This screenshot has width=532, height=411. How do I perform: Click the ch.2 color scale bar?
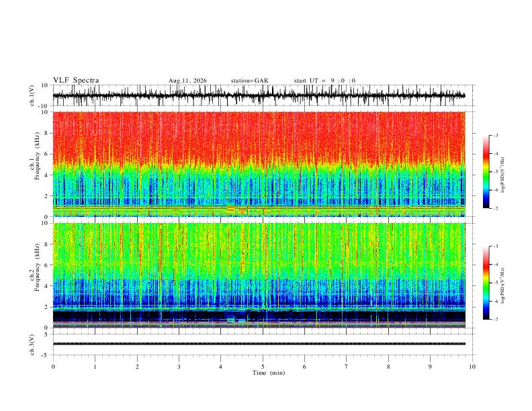486,283
